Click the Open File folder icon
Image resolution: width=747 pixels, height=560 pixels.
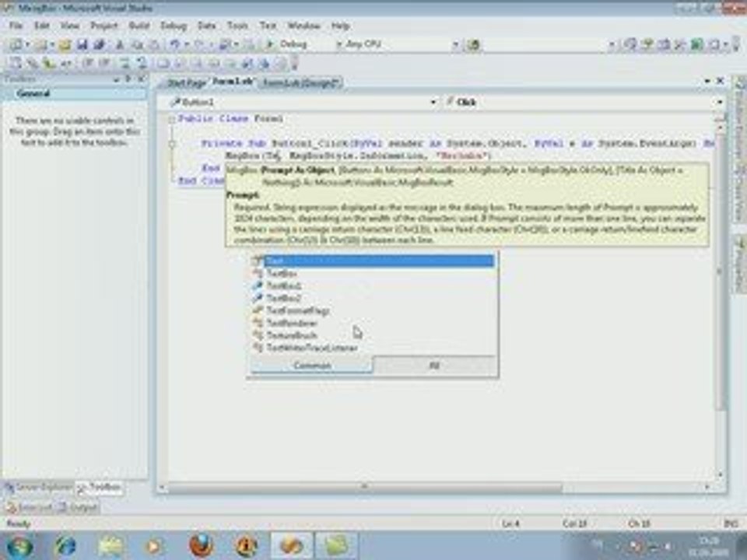tap(65, 45)
